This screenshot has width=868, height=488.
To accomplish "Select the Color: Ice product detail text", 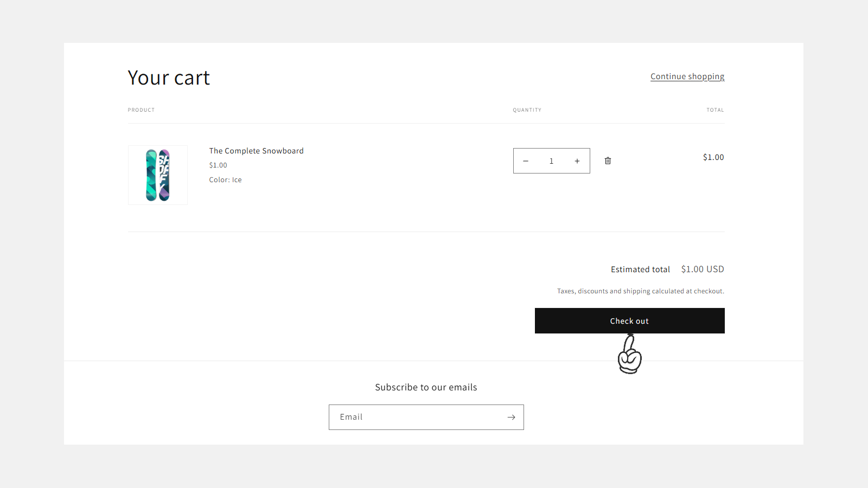I will point(225,179).
